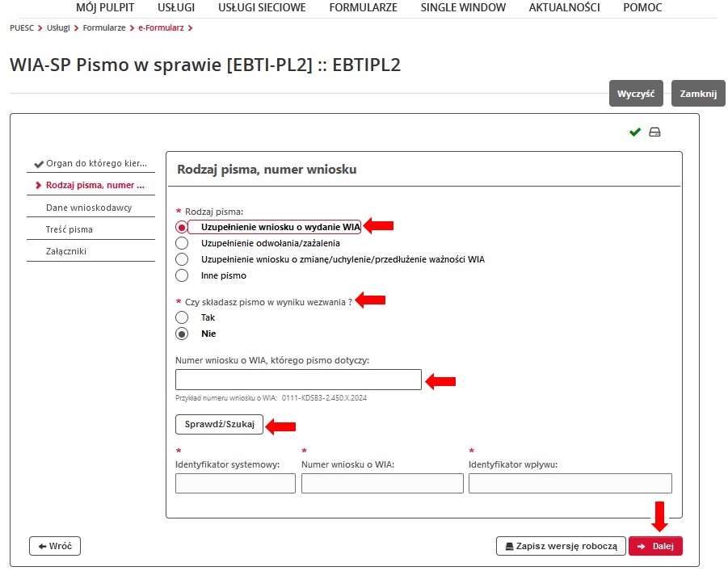Click the 'Numer wniosku o WIA' search field
728x571 pixels.
pos(298,380)
